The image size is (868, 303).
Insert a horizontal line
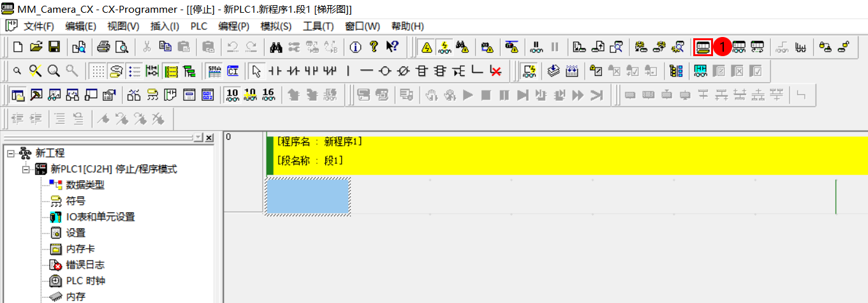[x=367, y=71]
